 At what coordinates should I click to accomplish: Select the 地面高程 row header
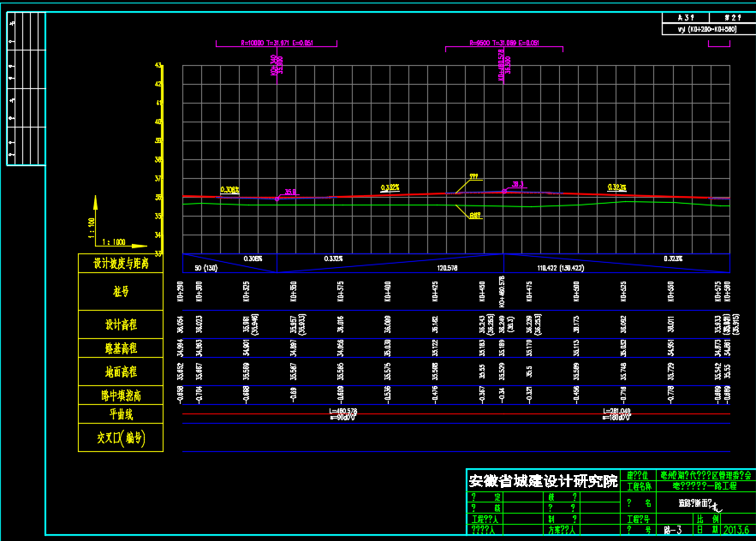tap(121, 372)
